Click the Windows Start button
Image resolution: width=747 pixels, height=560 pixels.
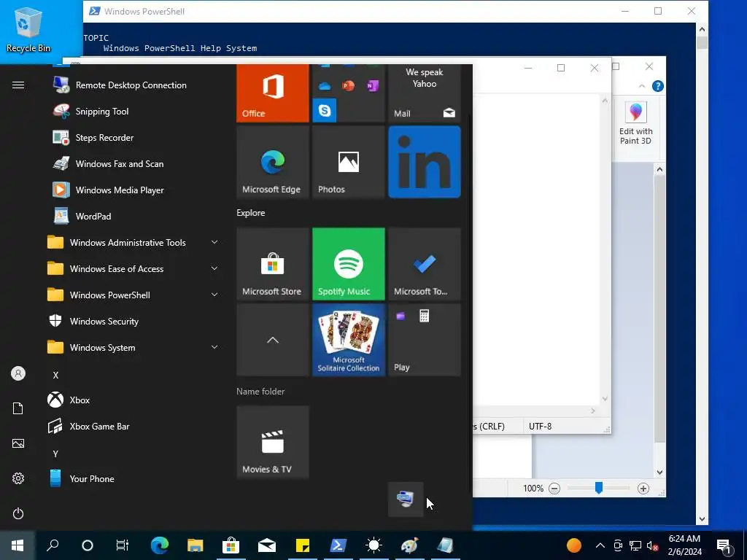[18, 545]
